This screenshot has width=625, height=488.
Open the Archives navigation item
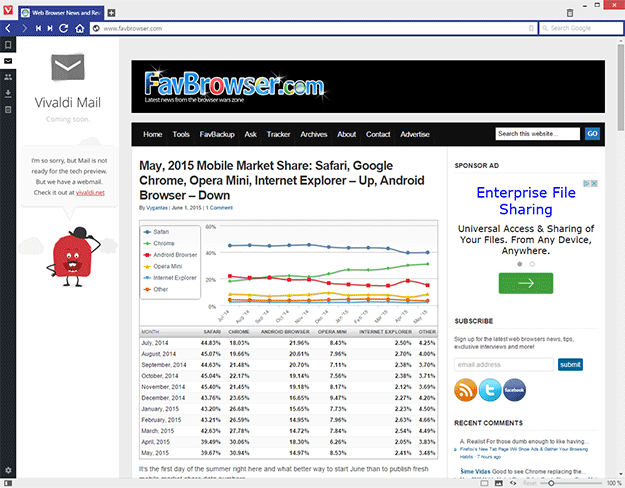pyautogui.click(x=313, y=134)
